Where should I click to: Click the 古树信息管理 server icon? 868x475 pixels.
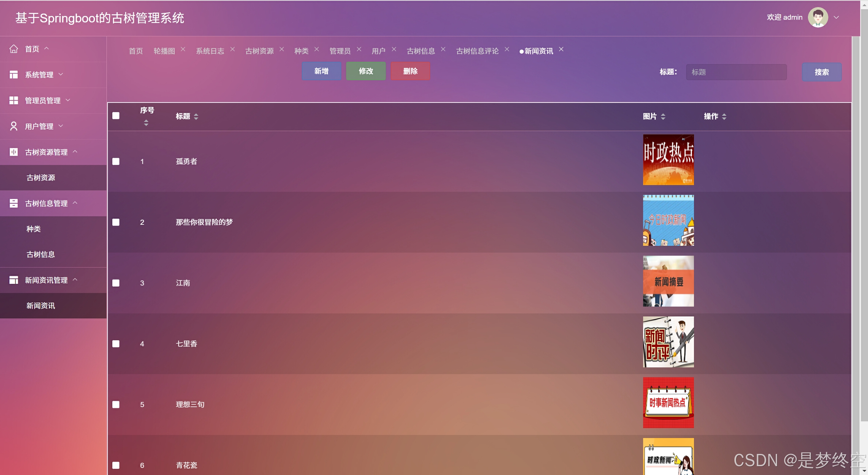pos(14,203)
